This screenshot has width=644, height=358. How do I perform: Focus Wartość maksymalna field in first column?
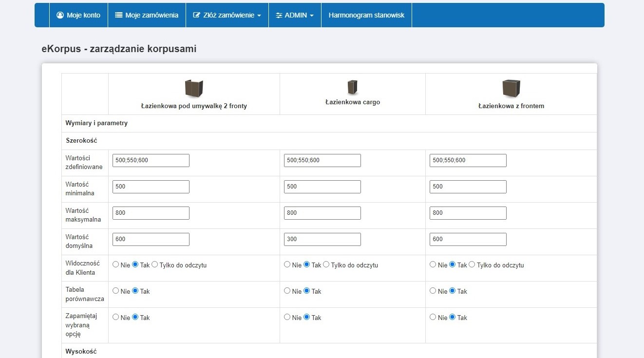point(151,213)
